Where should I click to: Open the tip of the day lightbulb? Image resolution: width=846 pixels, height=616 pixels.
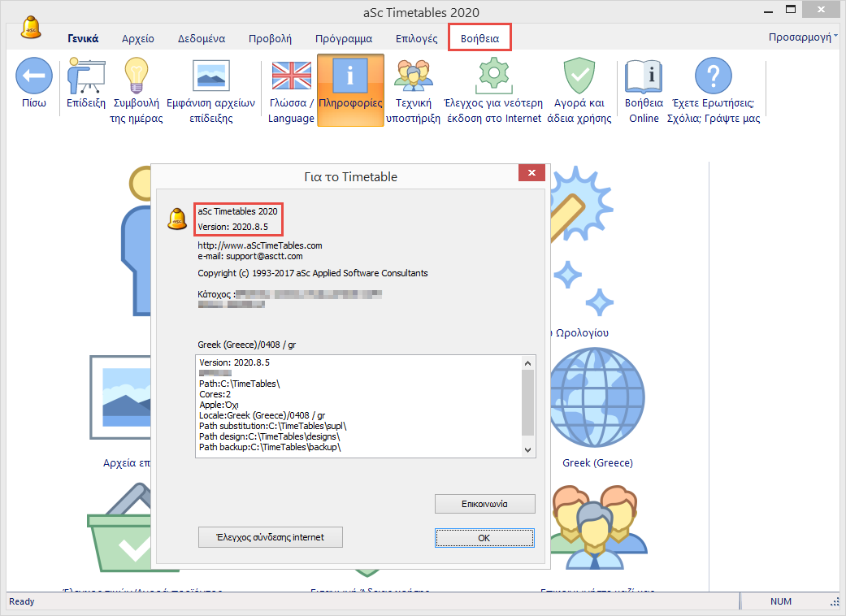(137, 77)
